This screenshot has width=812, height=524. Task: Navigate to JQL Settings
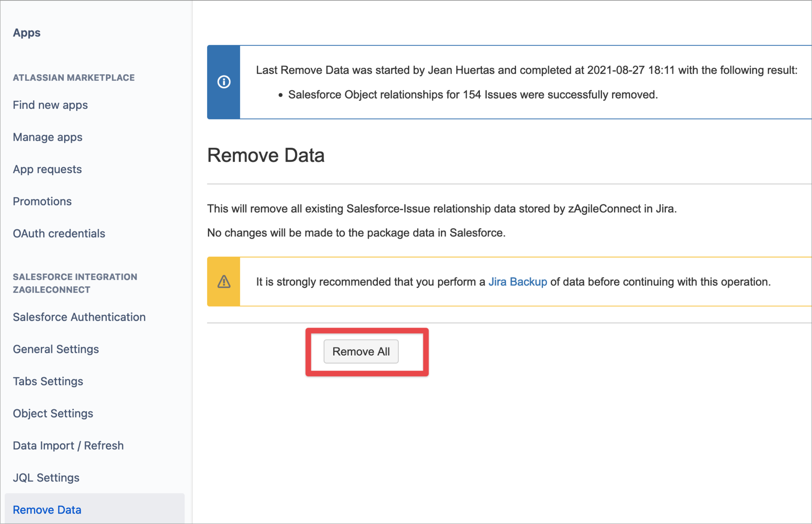click(x=46, y=478)
